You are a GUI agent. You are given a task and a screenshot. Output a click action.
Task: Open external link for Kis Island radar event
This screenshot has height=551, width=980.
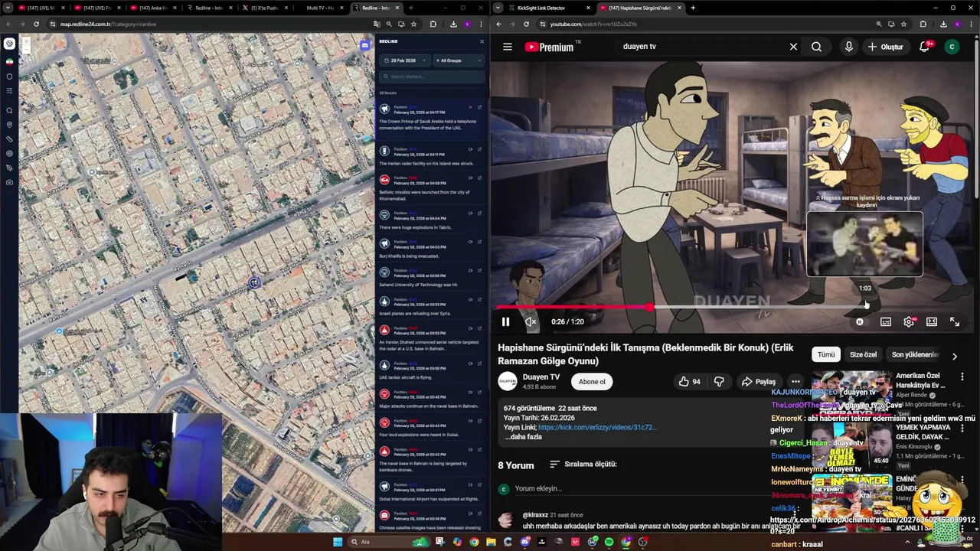click(479, 149)
